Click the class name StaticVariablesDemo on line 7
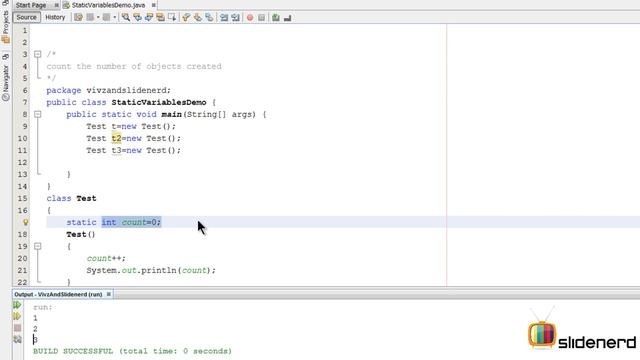The image size is (640, 360). 159,102
